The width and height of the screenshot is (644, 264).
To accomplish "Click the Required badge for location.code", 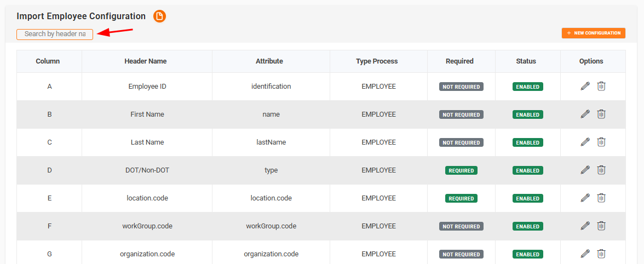I will coord(461,198).
